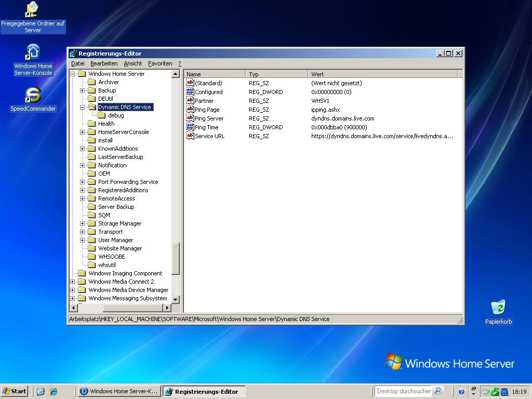Screen dimensions: 532x399
Task: Select the DWORD icon of Ping Time
Action: [190, 127]
